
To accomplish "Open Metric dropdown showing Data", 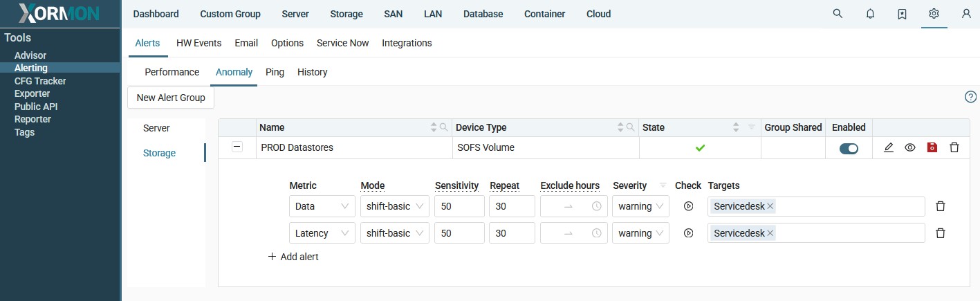I will [322, 206].
